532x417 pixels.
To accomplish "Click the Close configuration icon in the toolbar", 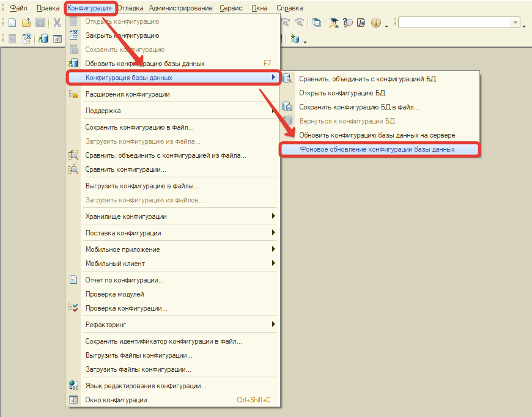I will click(x=27, y=39).
